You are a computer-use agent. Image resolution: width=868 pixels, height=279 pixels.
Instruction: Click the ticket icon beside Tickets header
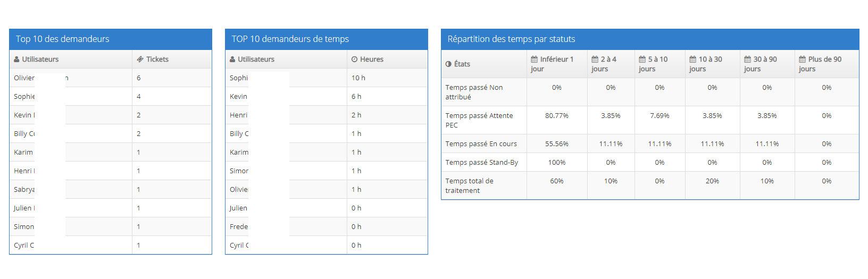[x=140, y=60]
